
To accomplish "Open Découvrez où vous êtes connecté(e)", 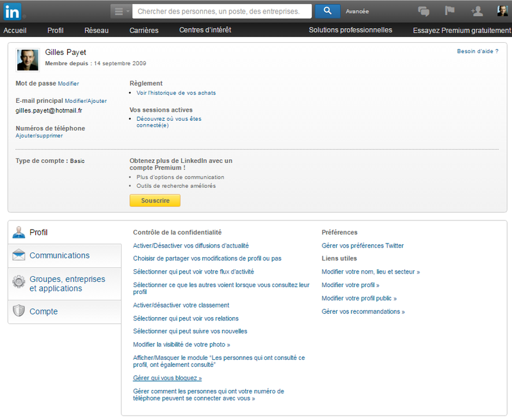I will [x=169, y=122].
